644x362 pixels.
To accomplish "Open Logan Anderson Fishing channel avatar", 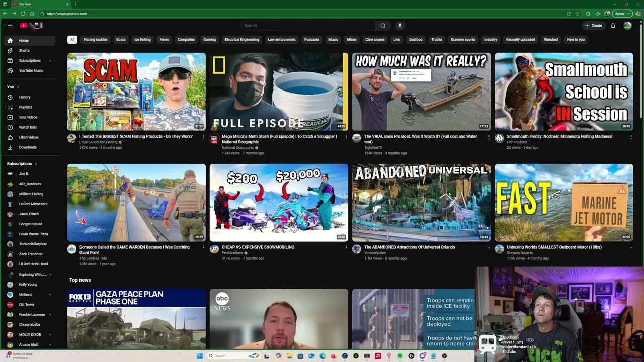I will pos(72,138).
